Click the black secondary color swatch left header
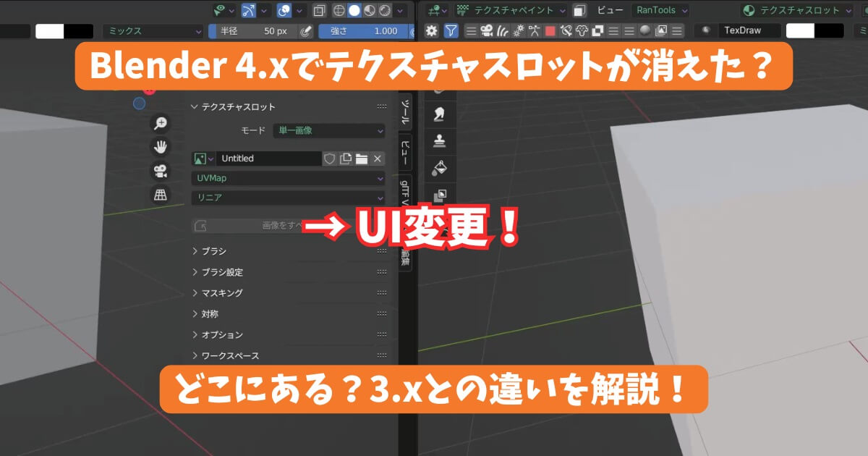Image resolution: width=868 pixels, height=456 pixels. (79, 31)
